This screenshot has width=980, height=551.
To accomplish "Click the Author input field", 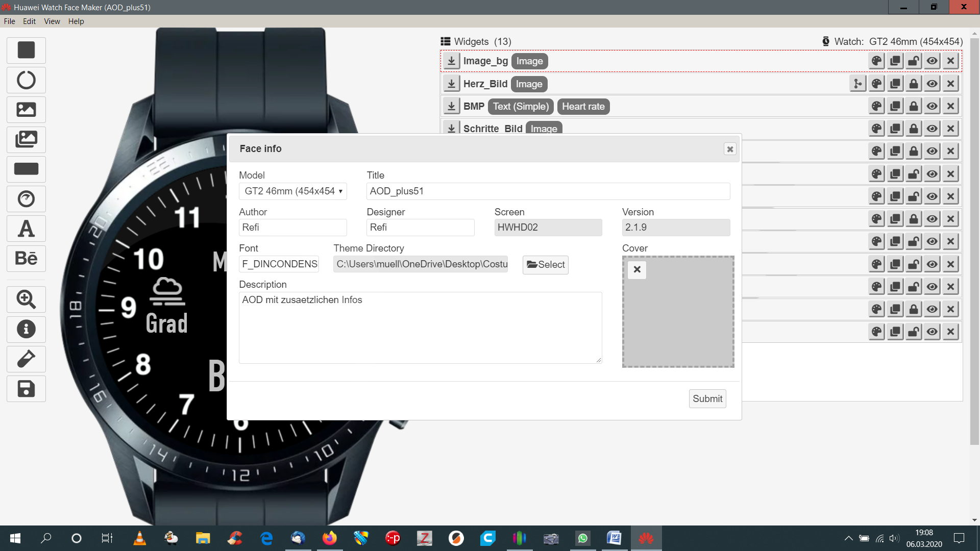I will [293, 228].
